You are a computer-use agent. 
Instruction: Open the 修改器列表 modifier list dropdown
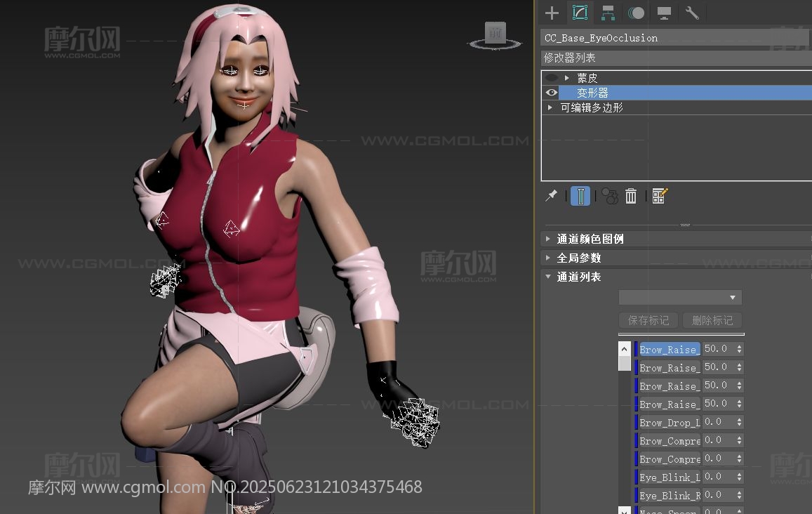coord(677,58)
